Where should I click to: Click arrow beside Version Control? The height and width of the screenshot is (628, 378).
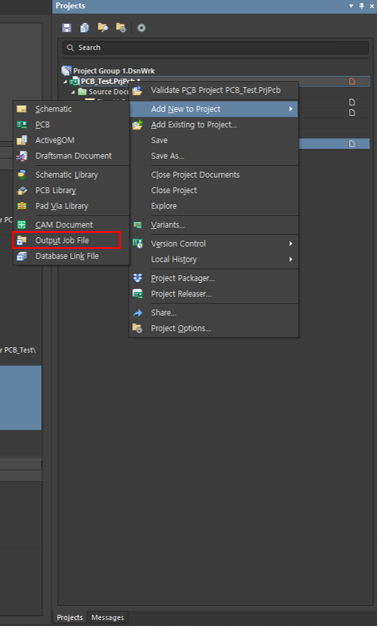point(291,244)
